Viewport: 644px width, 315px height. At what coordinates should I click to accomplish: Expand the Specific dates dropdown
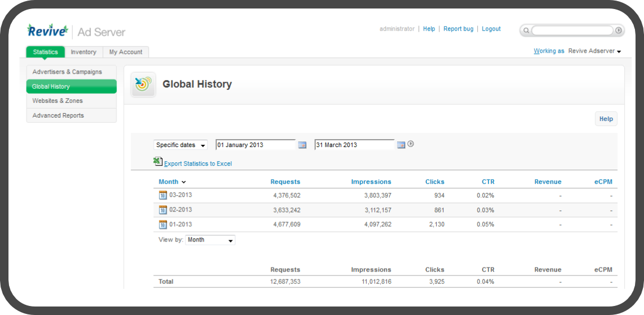180,145
